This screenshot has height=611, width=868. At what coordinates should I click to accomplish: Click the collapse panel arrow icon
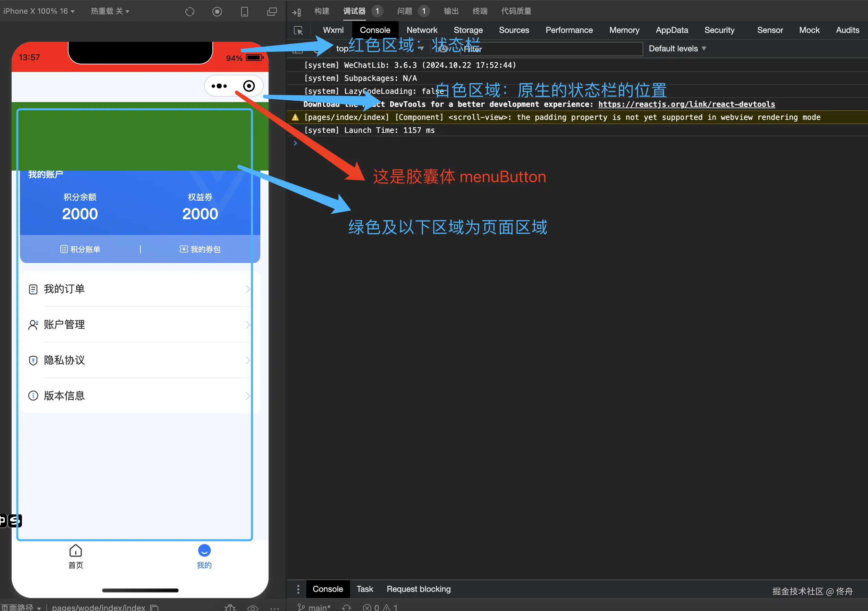click(x=296, y=12)
